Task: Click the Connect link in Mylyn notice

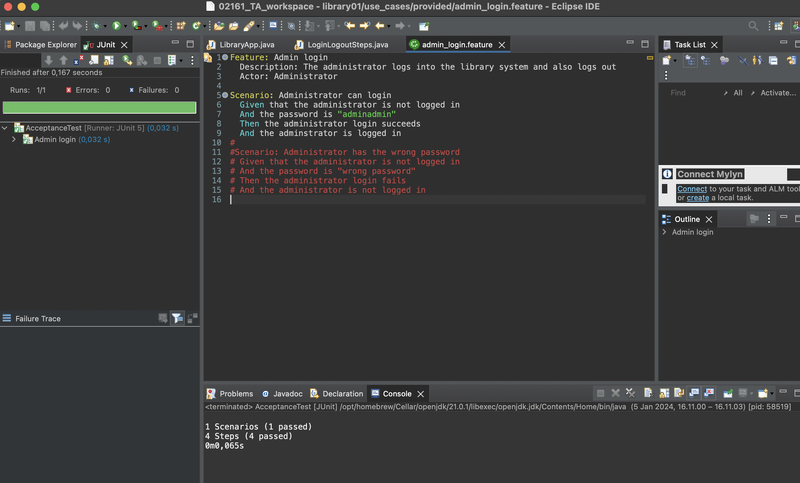Action: (692, 189)
